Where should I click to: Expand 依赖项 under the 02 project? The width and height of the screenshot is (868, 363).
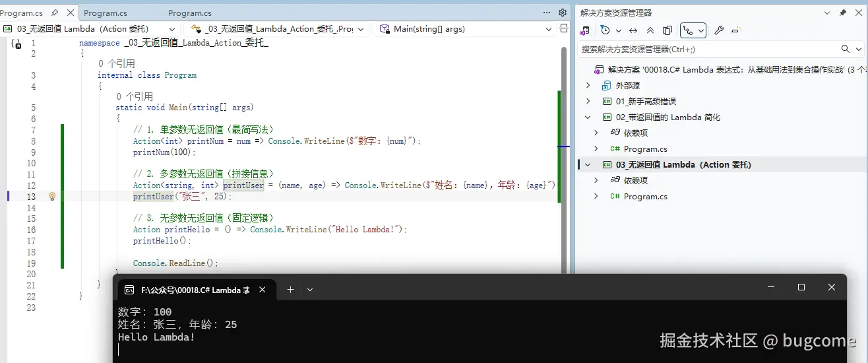[596, 133]
